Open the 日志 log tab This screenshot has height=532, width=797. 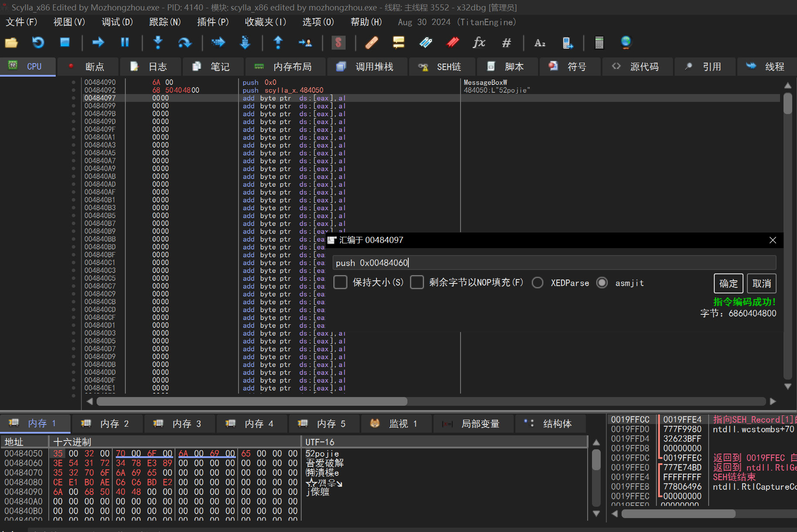coord(150,67)
